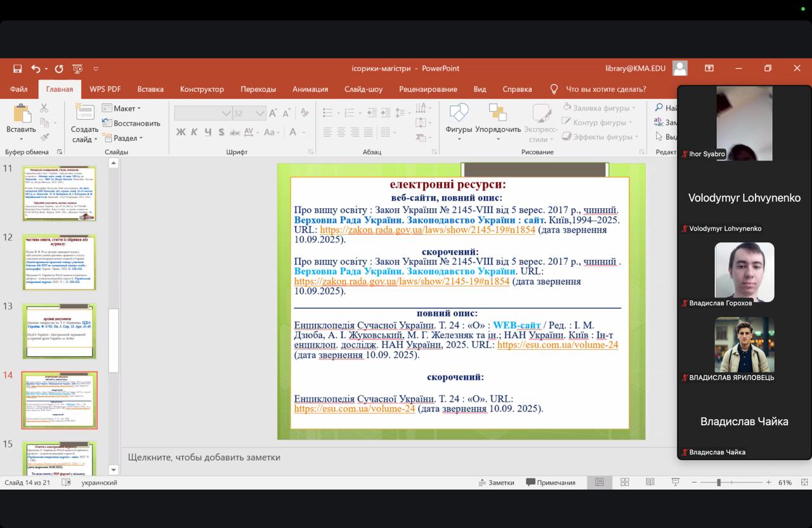
Task: Click the Восстановить reset button
Action: (x=131, y=123)
